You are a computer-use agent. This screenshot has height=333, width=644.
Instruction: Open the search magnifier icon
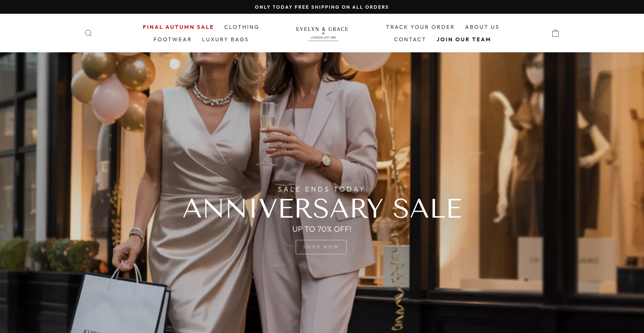89,33
